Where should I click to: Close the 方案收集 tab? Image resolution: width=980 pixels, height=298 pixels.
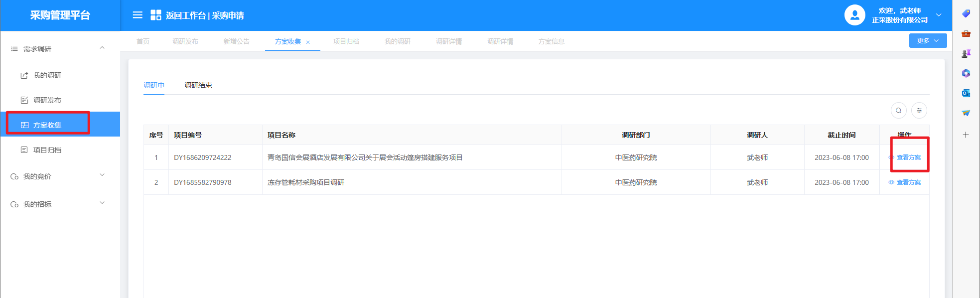pyautogui.click(x=308, y=42)
